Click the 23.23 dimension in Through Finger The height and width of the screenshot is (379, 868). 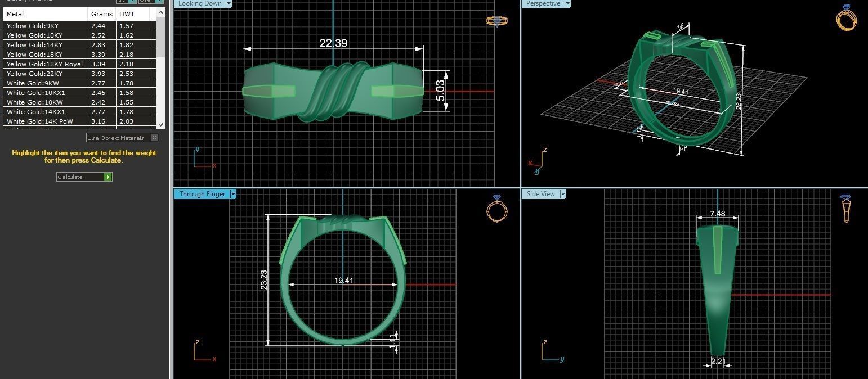264,279
